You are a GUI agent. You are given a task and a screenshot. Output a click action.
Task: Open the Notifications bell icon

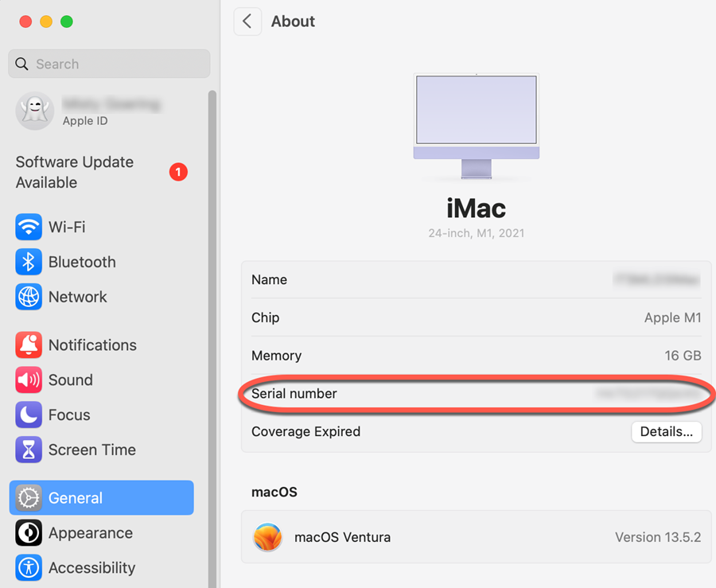coord(29,345)
